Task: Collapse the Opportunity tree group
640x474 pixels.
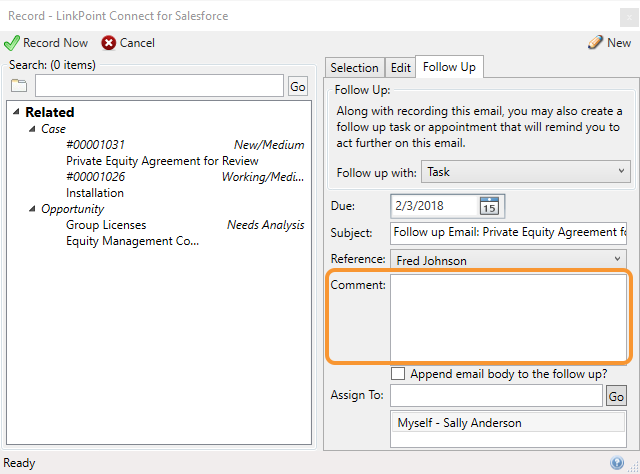Action: [x=32, y=209]
